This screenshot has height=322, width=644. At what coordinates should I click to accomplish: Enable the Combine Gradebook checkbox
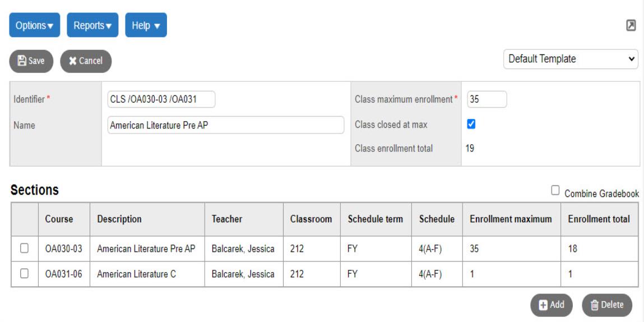555,191
